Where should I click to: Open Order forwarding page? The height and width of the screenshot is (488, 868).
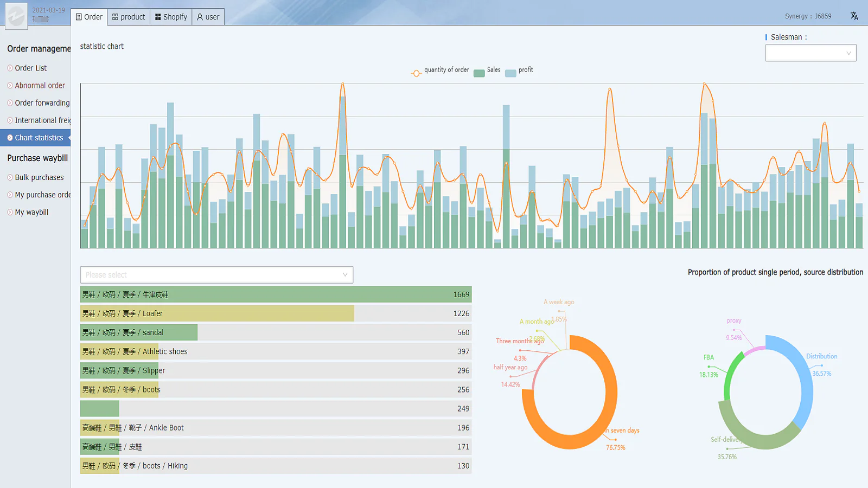point(42,103)
